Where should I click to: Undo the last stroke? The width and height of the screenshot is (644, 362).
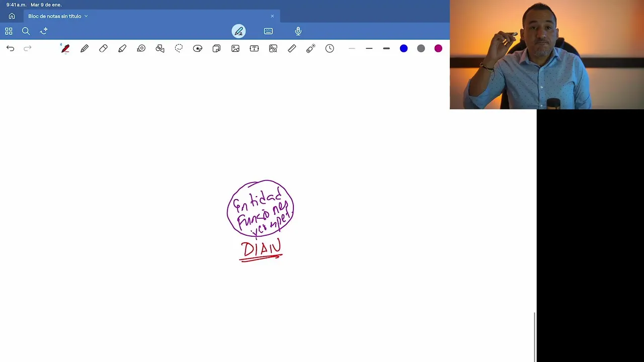pyautogui.click(x=10, y=48)
